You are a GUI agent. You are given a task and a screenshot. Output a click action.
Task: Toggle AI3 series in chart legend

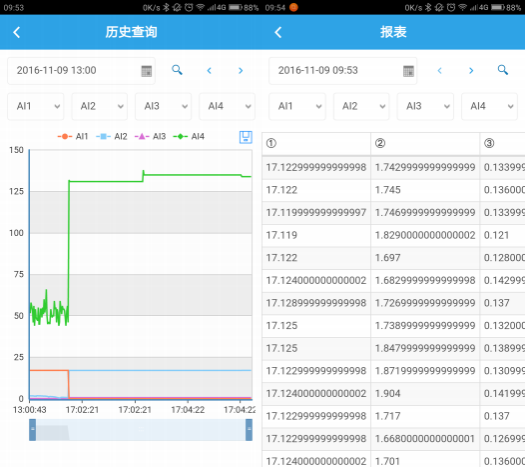pyautogui.click(x=150, y=136)
